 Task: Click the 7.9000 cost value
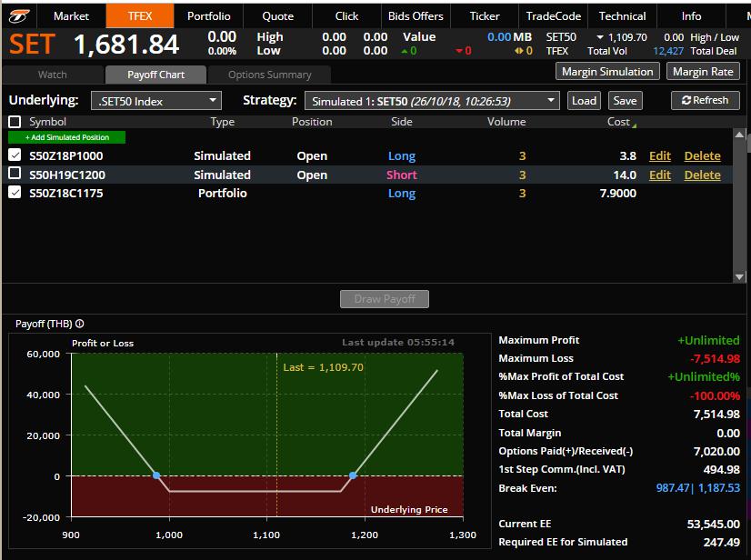[x=618, y=193]
